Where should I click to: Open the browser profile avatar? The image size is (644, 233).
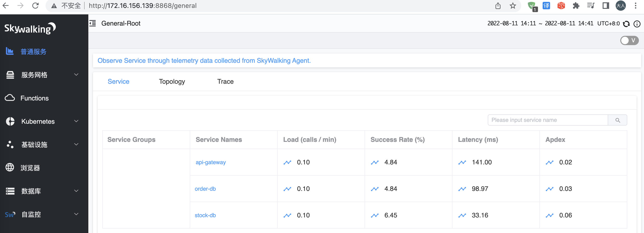pos(621,6)
